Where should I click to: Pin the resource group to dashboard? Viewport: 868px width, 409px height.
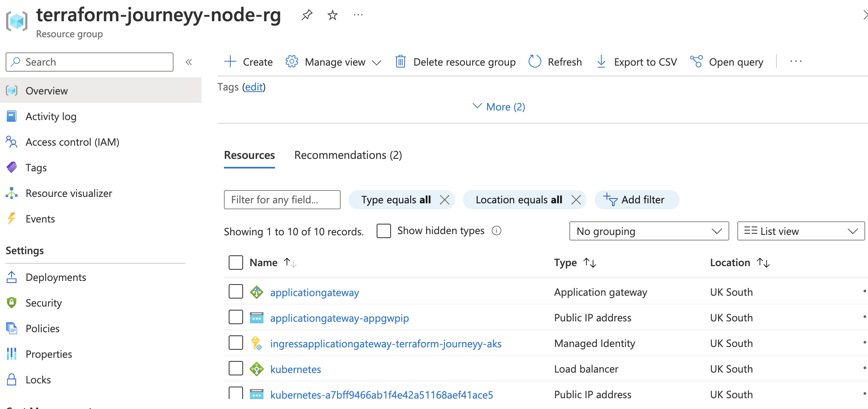point(307,15)
